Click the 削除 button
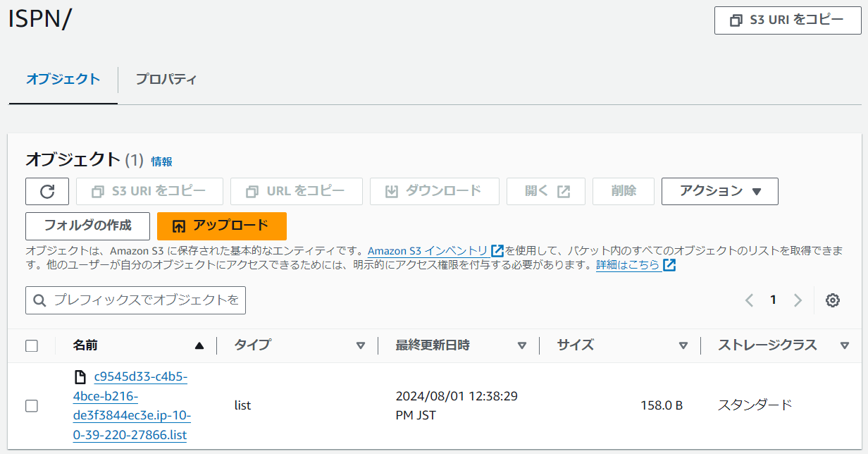 coord(624,191)
